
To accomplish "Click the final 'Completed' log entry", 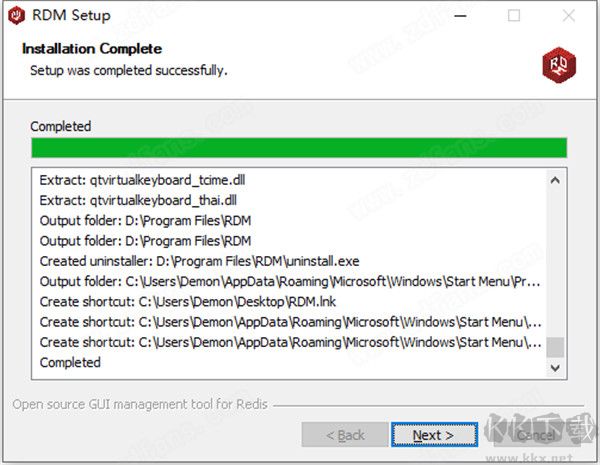I will click(x=70, y=362).
